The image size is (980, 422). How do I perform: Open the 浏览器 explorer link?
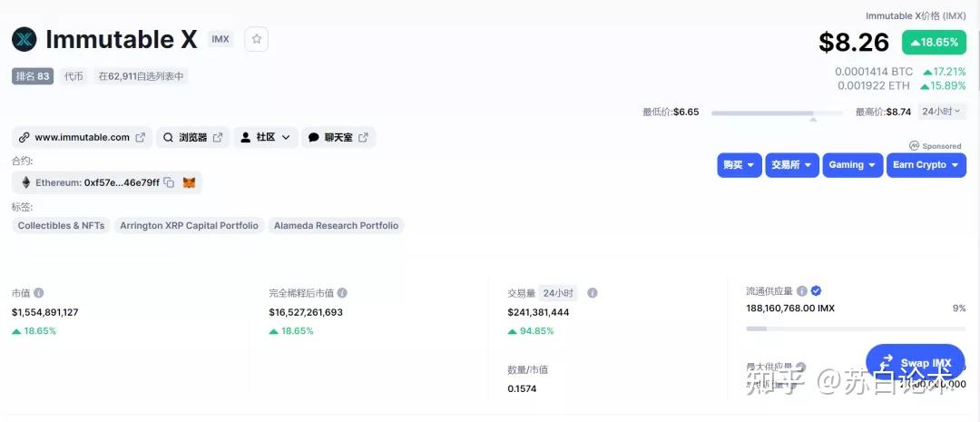click(192, 138)
